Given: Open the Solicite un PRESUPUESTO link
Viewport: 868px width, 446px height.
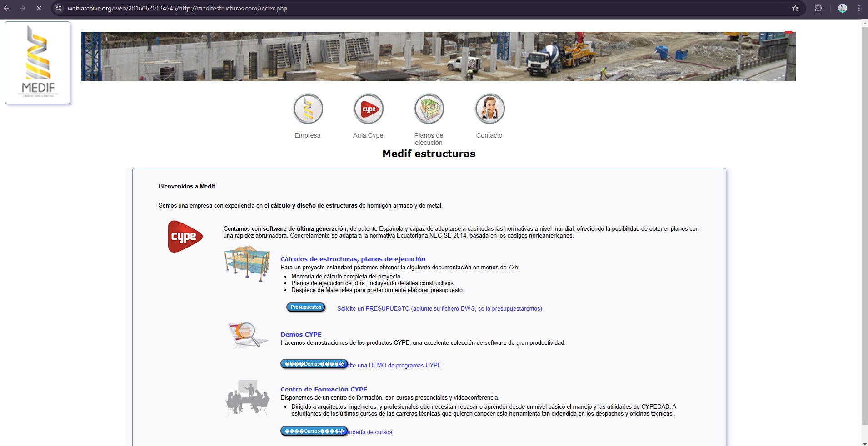Looking at the screenshot, I should tap(439, 309).
